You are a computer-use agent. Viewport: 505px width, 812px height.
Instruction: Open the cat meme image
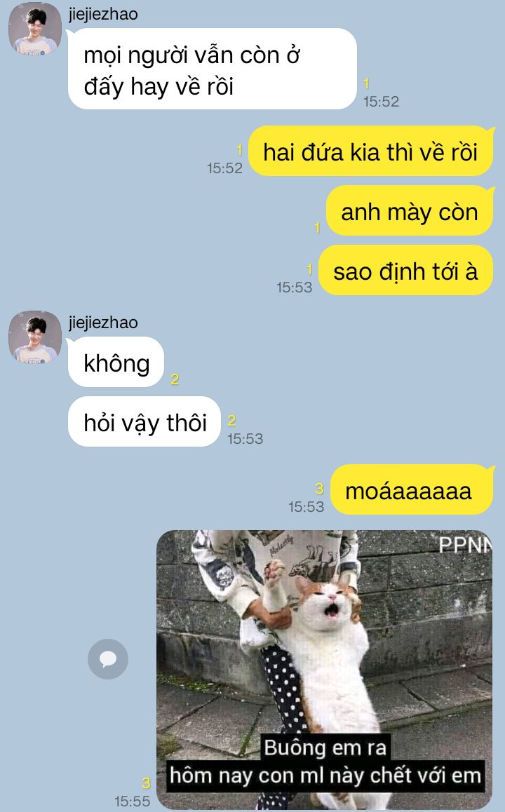325,669
